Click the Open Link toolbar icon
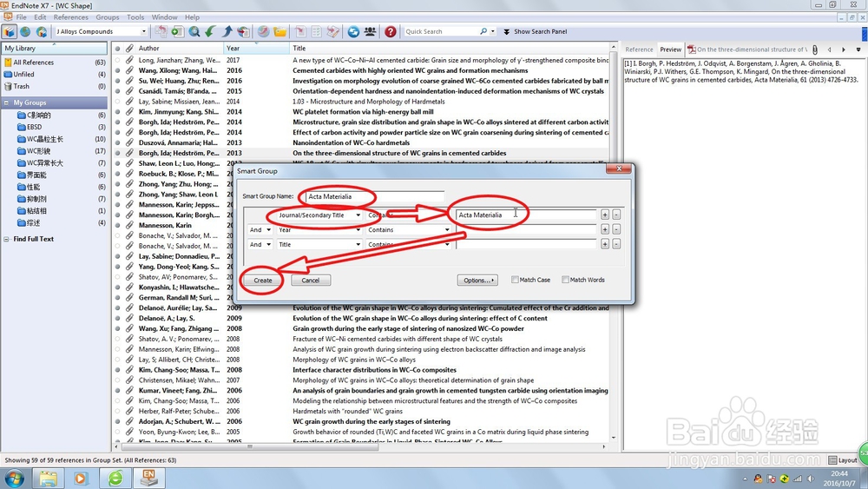 tap(264, 31)
